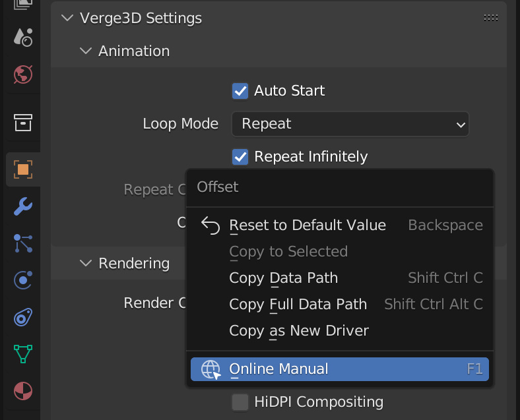The image size is (520, 420).
Task: Open the Physics properties tab
Action: [23, 281]
